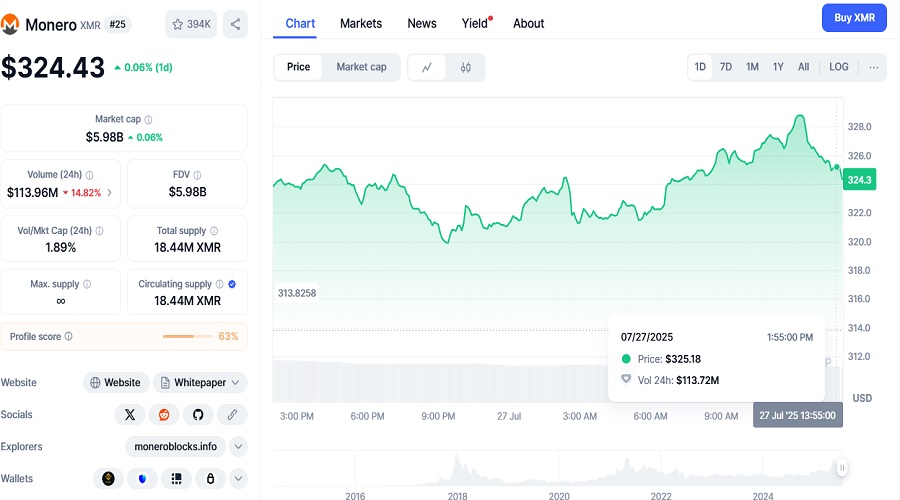Image resolution: width=900 pixels, height=500 pixels.
Task: Expand the Whitepaper dropdown
Action: [235, 383]
